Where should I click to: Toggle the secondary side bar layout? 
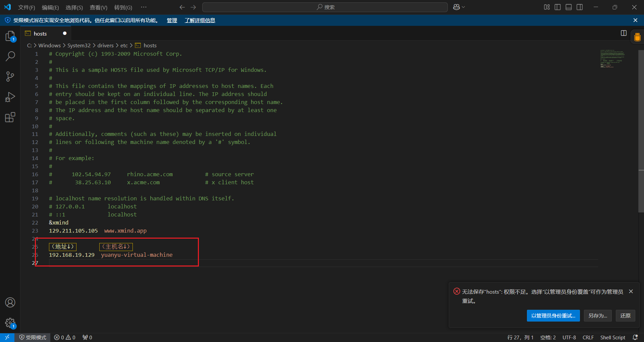coord(580,7)
